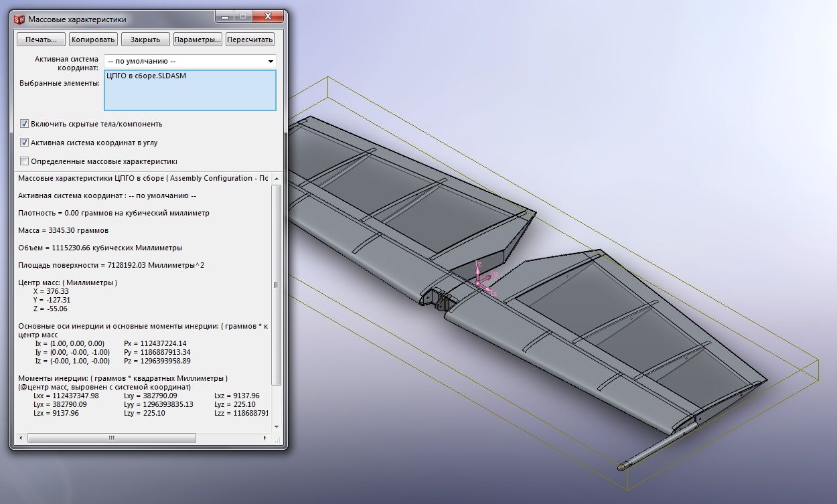The height and width of the screenshot is (504, 837).
Task: Open Параметры... mass properties options
Action: click(x=198, y=39)
